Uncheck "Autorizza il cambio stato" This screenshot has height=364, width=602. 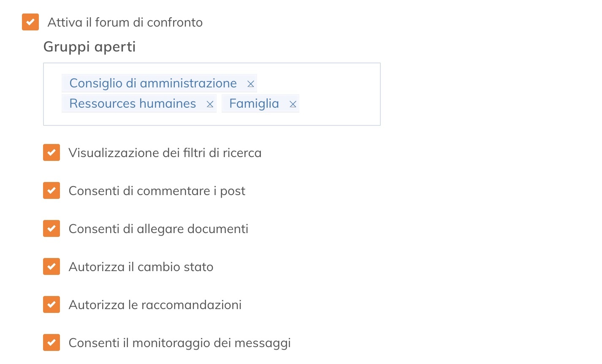tap(51, 266)
